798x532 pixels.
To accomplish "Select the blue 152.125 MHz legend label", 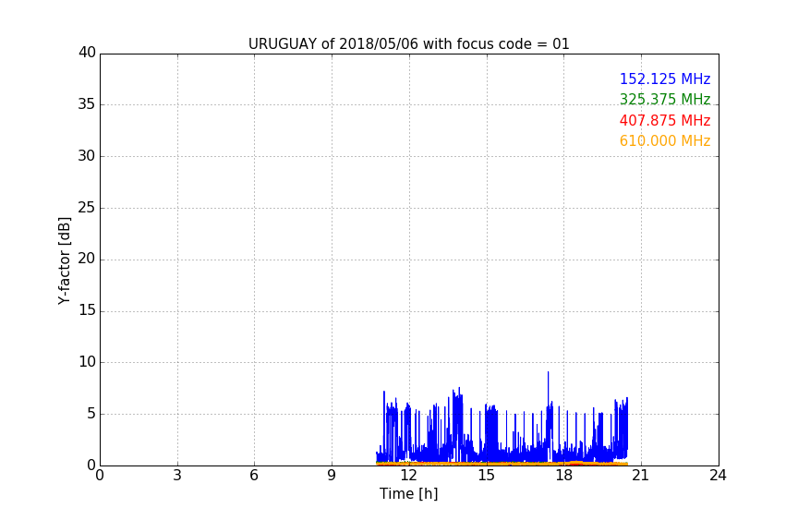I will (665, 79).
